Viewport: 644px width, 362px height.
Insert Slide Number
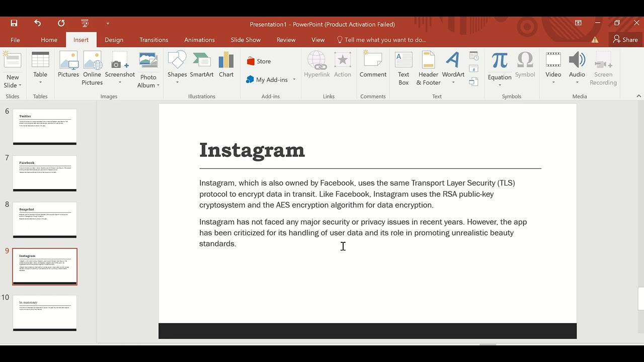click(473, 69)
